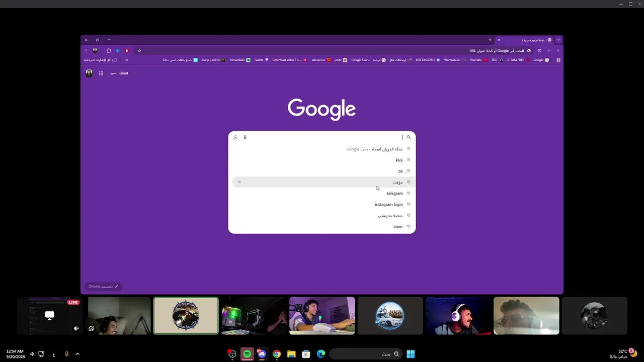This screenshot has width=644, height=362.
Task: Open the aliexpress bookmark
Action: (321, 60)
